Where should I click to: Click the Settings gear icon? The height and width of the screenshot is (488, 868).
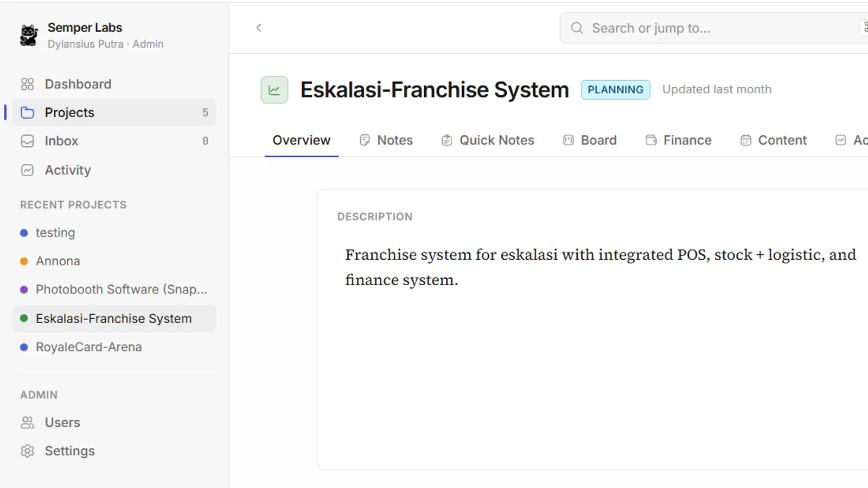tap(27, 451)
